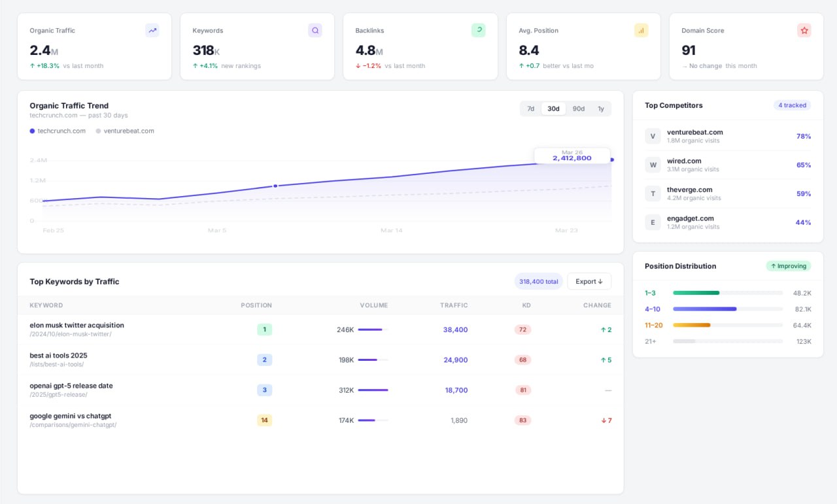Sort table by the Volume column header
The height and width of the screenshot is (504, 837).
(373, 305)
